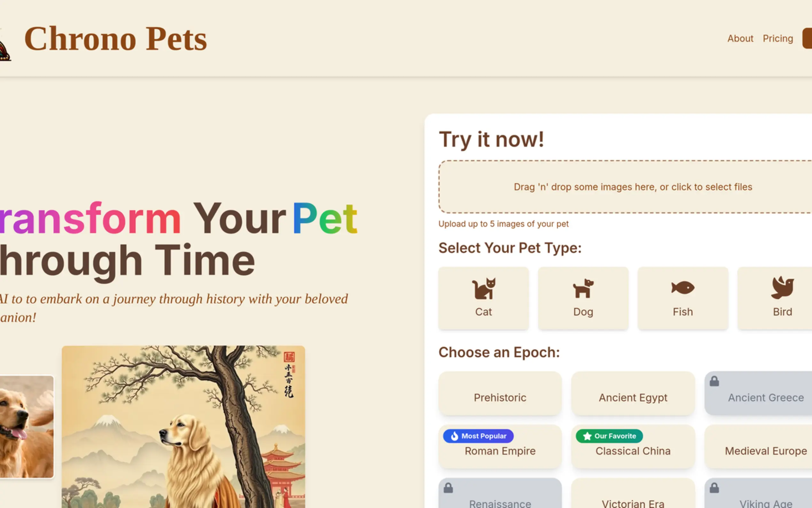Screen dimensions: 812x508
Task: Go to the Pricing page
Action: (778, 39)
